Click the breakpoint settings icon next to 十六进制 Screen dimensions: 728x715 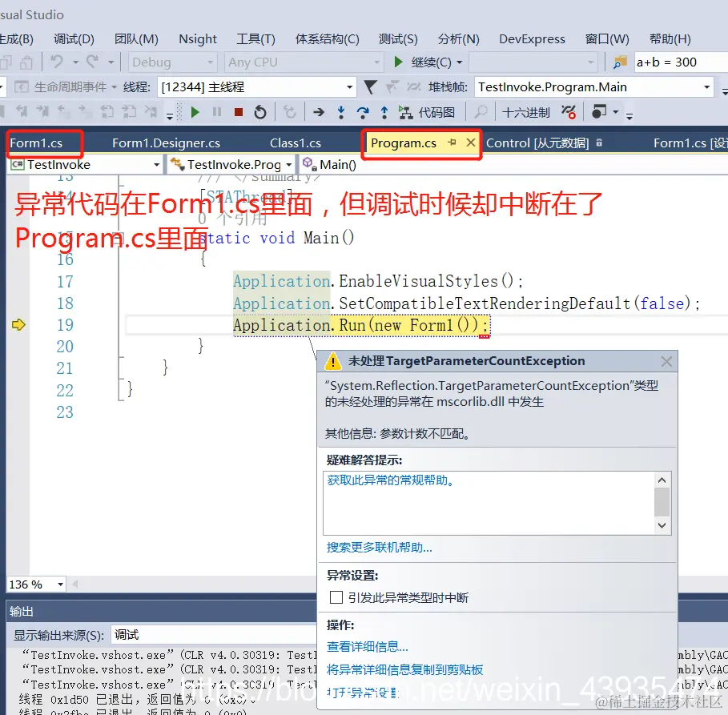(x=569, y=112)
